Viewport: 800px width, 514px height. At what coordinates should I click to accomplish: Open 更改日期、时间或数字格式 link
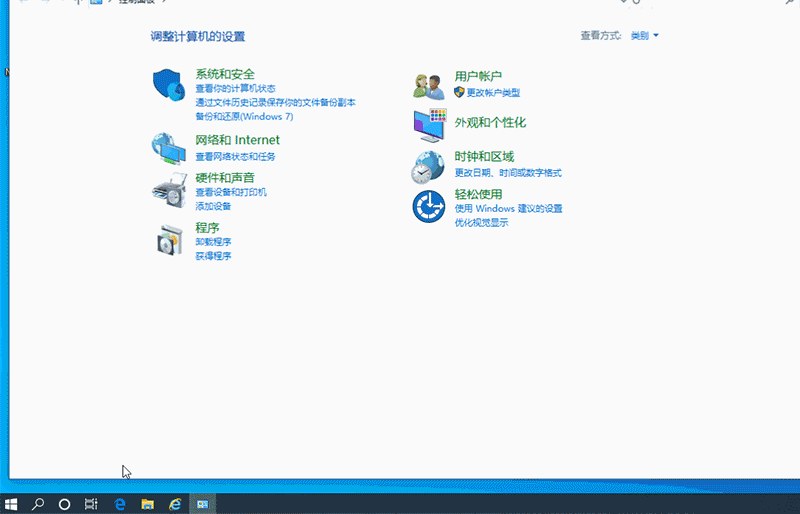(508, 173)
